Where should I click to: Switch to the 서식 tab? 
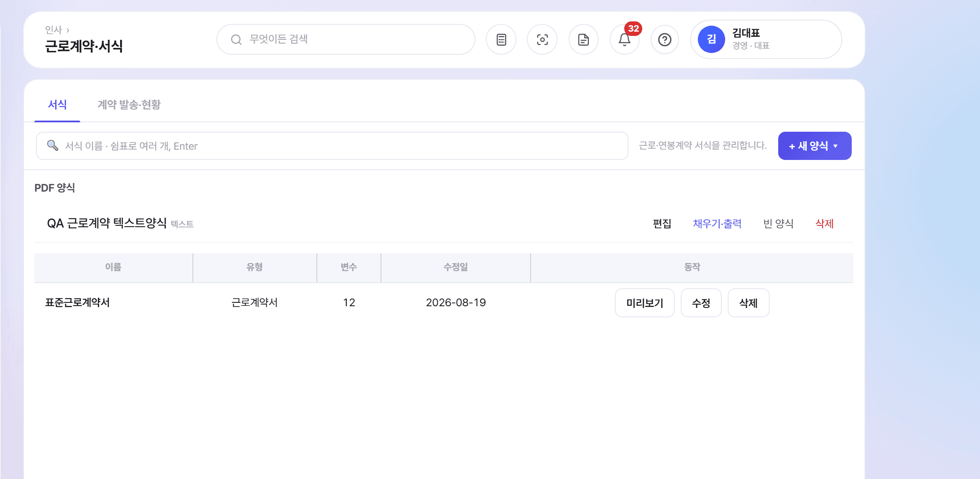(57, 105)
